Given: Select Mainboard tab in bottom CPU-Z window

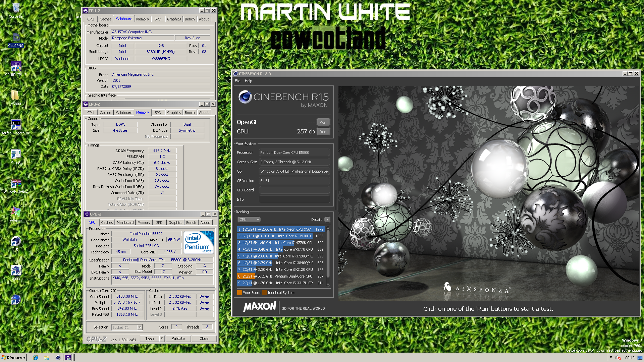Looking at the screenshot, I should pyautogui.click(x=125, y=223).
